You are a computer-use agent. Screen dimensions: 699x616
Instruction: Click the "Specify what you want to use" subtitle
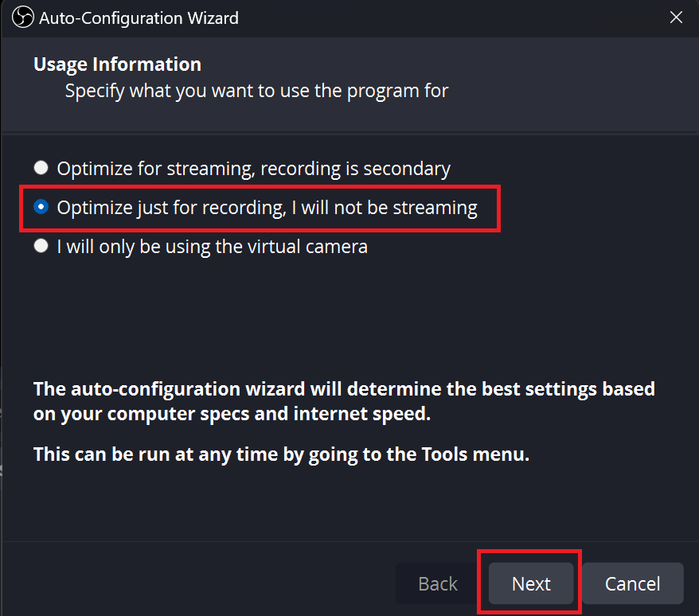pyautogui.click(x=256, y=91)
